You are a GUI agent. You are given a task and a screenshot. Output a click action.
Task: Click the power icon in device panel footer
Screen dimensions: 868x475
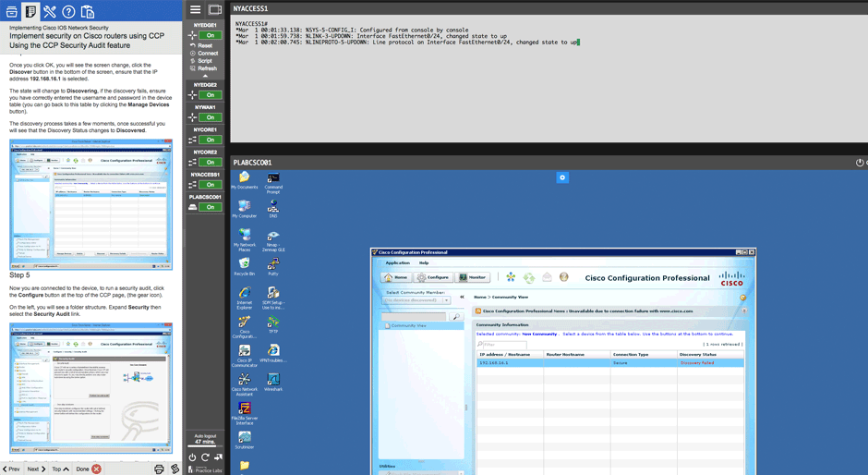click(192, 457)
